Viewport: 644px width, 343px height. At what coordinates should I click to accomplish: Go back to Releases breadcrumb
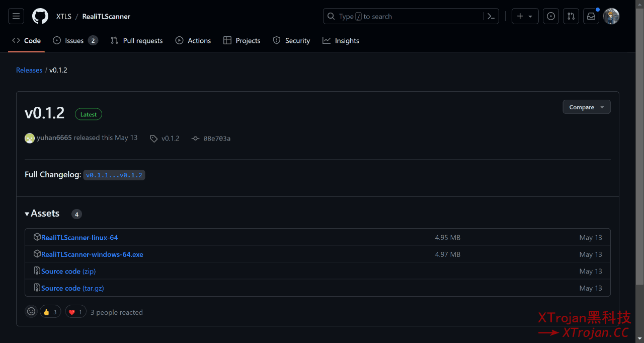[x=29, y=70]
